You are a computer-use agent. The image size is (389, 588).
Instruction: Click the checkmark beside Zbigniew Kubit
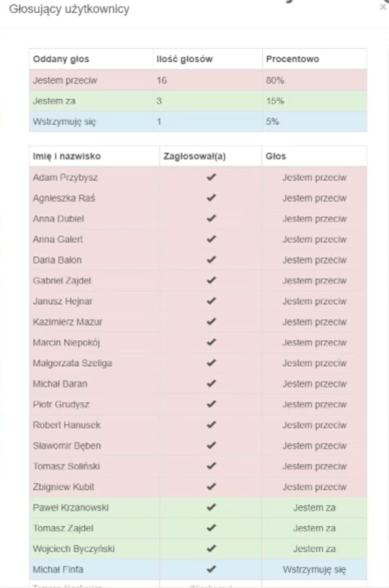(x=211, y=487)
